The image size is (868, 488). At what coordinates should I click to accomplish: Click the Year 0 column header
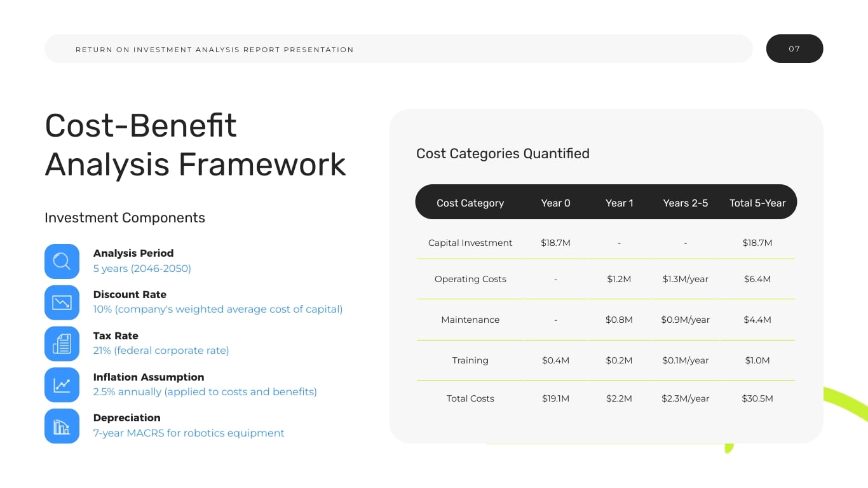tap(556, 203)
